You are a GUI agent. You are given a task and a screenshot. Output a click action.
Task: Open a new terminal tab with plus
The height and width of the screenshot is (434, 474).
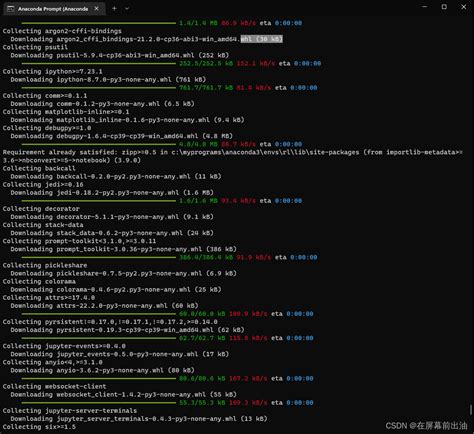pyautogui.click(x=114, y=9)
